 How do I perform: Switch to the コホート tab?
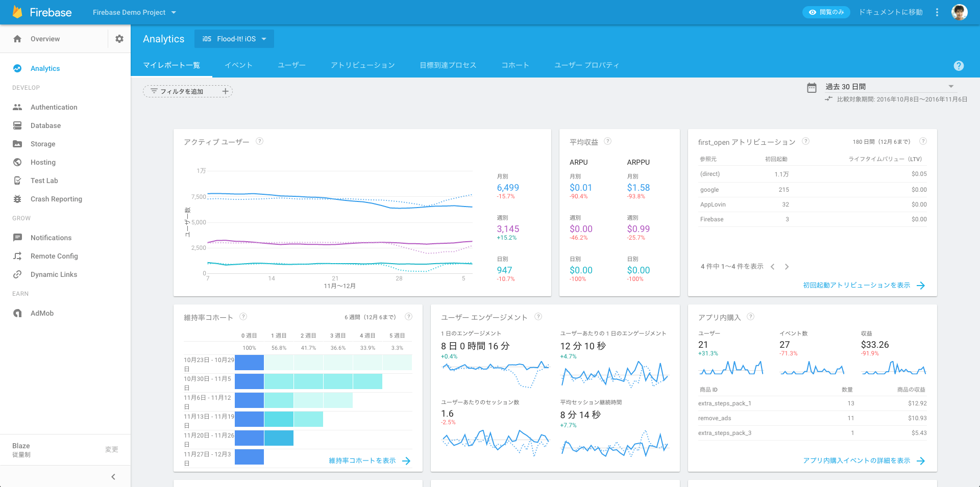click(x=515, y=65)
